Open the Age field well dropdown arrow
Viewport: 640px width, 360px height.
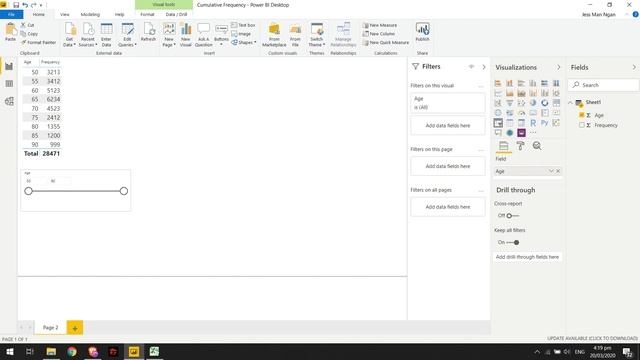(x=551, y=171)
